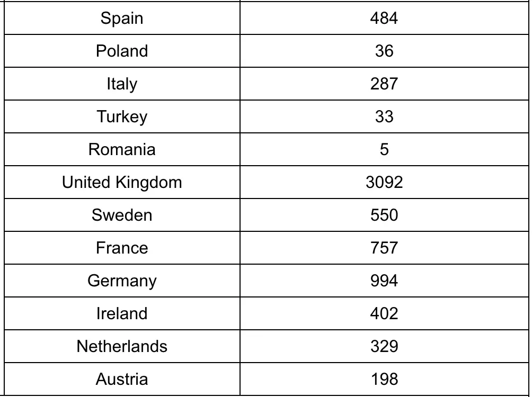
Task: Click the value 287 cell
Action: coord(384,84)
